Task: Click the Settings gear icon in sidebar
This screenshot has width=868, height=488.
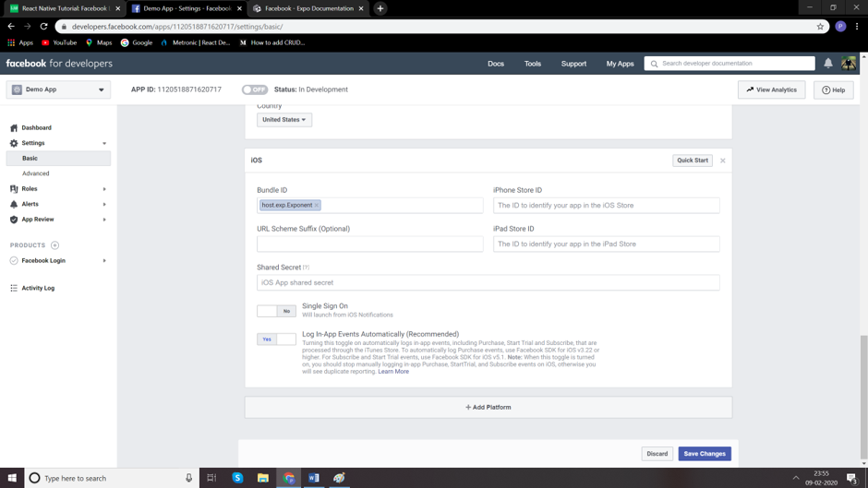Action: pyautogui.click(x=14, y=143)
